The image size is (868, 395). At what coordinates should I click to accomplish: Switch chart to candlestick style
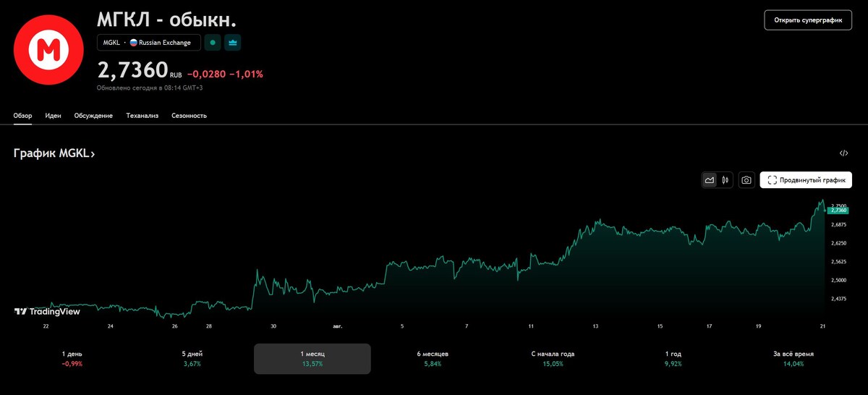tap(725, 180)
